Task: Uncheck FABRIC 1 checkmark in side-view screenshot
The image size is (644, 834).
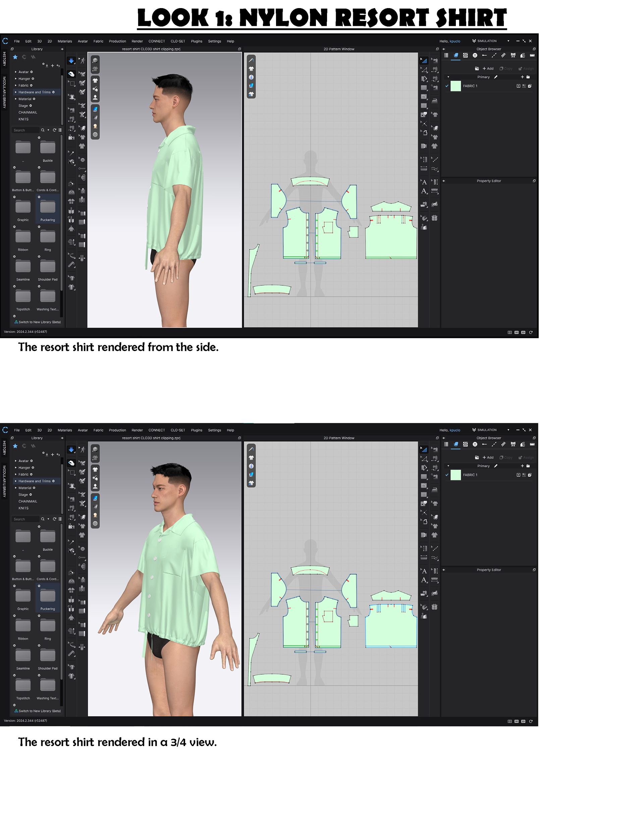Action: pyautogui.click(x=447, y=86)
